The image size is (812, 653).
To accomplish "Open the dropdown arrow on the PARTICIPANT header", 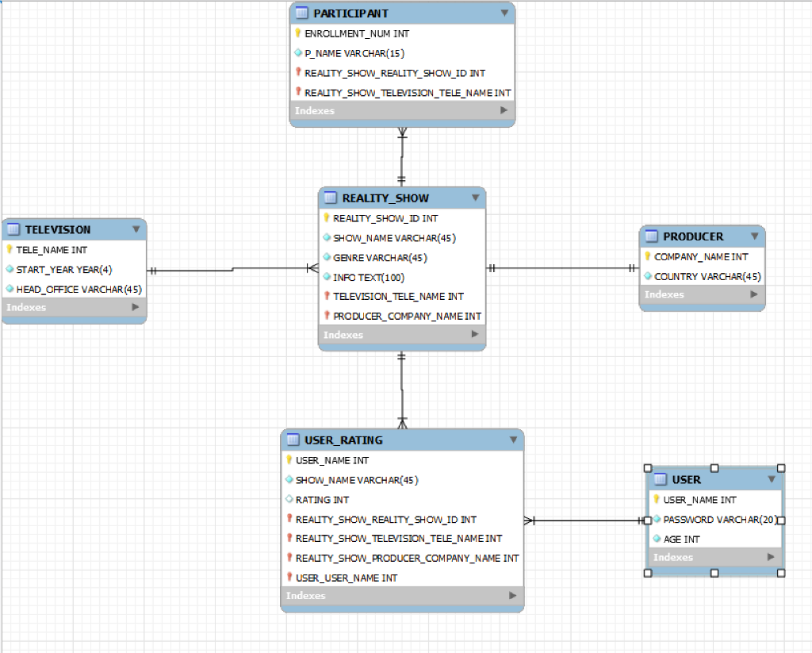I will [x=505, y=13].
